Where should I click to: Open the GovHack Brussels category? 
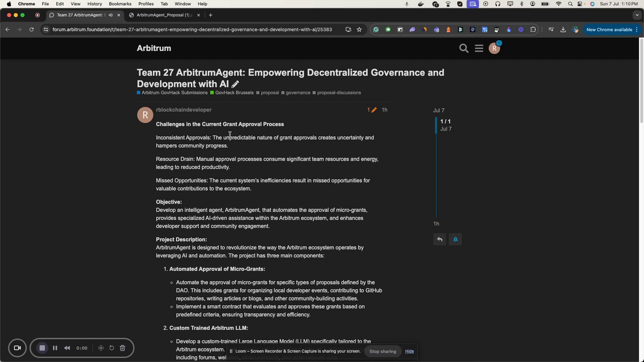point(232,93)
